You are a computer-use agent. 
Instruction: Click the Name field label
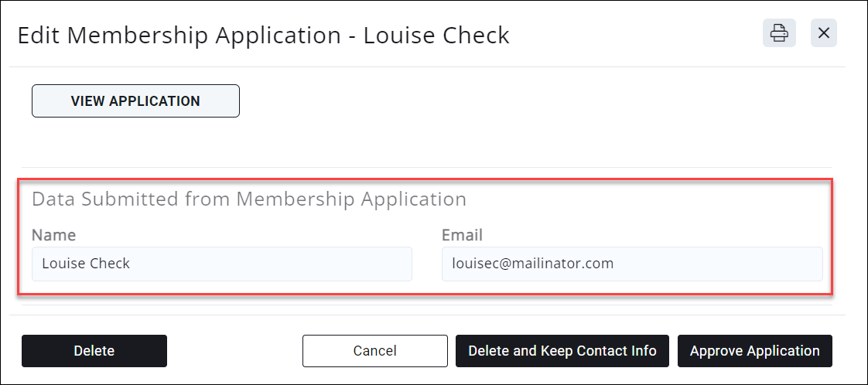tap(53, 235)
